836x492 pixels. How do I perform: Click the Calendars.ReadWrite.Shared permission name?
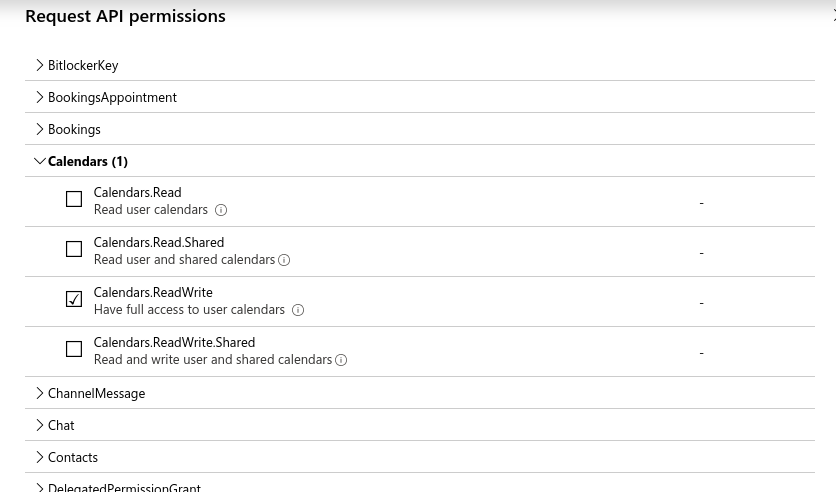(174, 343)
